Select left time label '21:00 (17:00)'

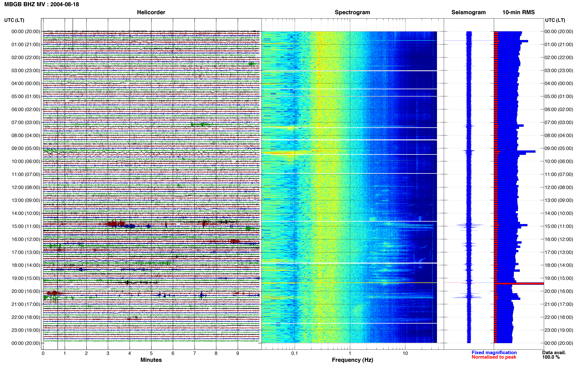point(26,304)
